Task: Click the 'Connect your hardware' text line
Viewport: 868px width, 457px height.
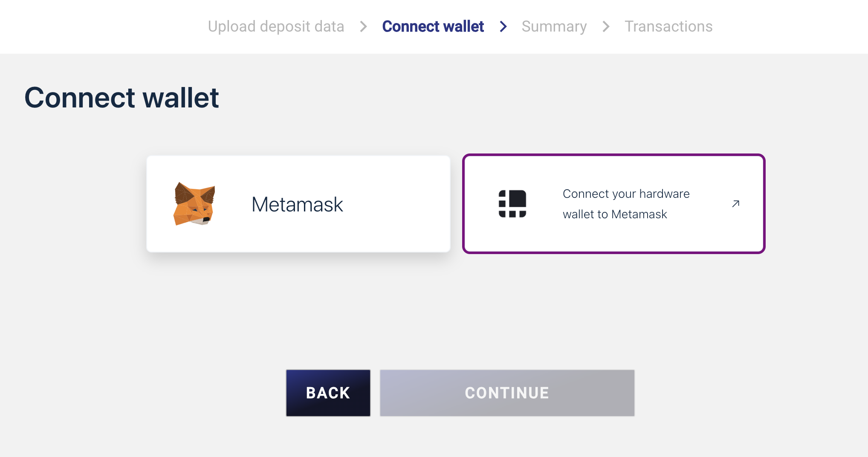Action: coord(626,194)
